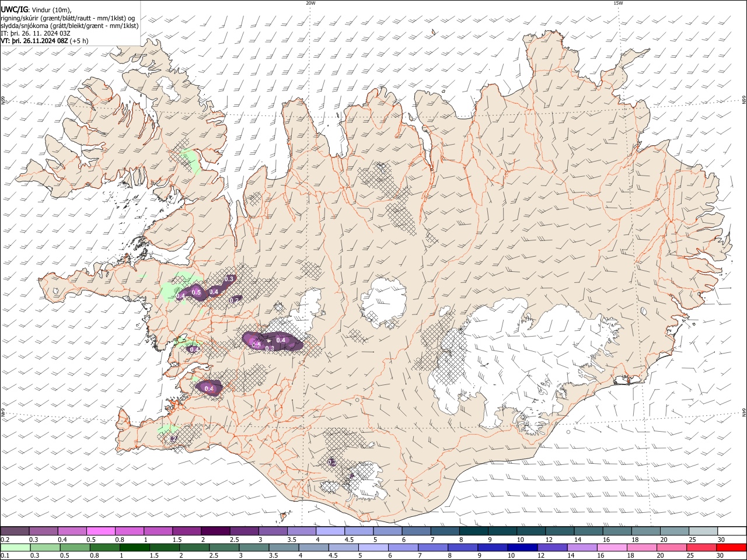Select bright red lower swatch after 30
The image size is (747, 560).
[x=731, y=548]
